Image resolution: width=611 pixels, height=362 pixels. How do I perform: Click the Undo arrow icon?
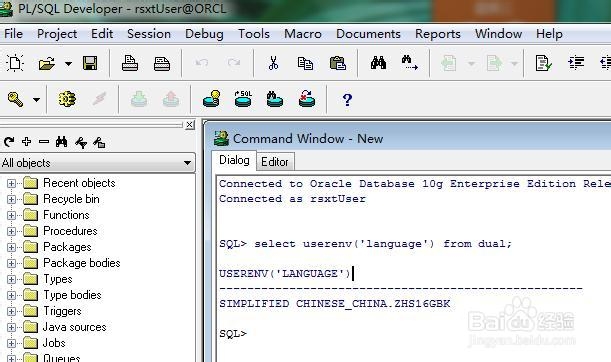pos(202,63)
